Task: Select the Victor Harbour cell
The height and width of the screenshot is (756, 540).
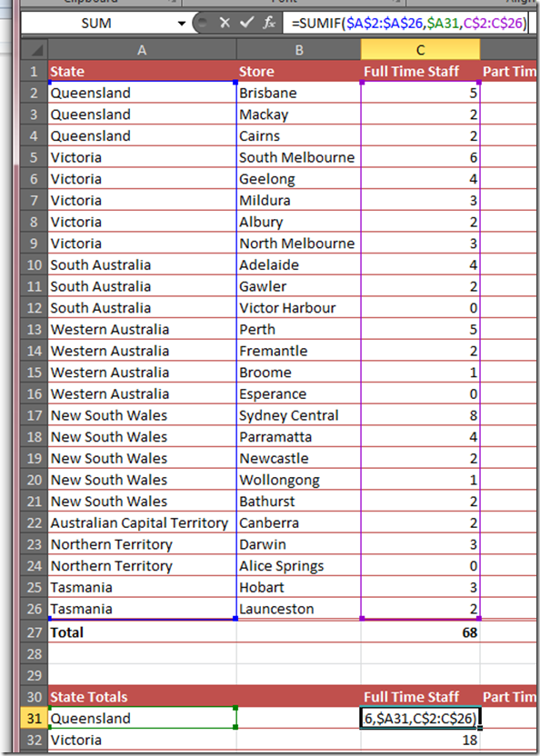Action: pyautogui.click(x=299, y=308)
